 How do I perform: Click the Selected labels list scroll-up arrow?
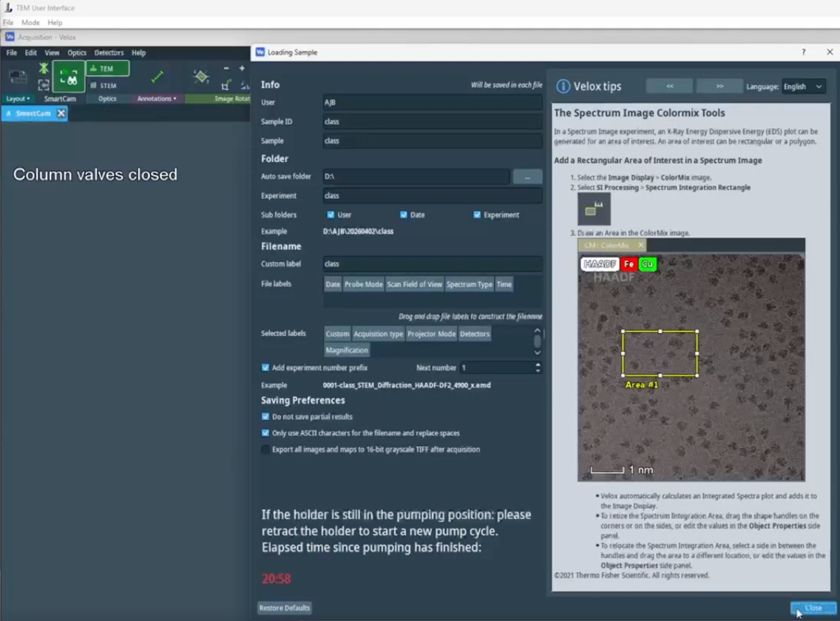pyautogui.click(x=538, y=330)
